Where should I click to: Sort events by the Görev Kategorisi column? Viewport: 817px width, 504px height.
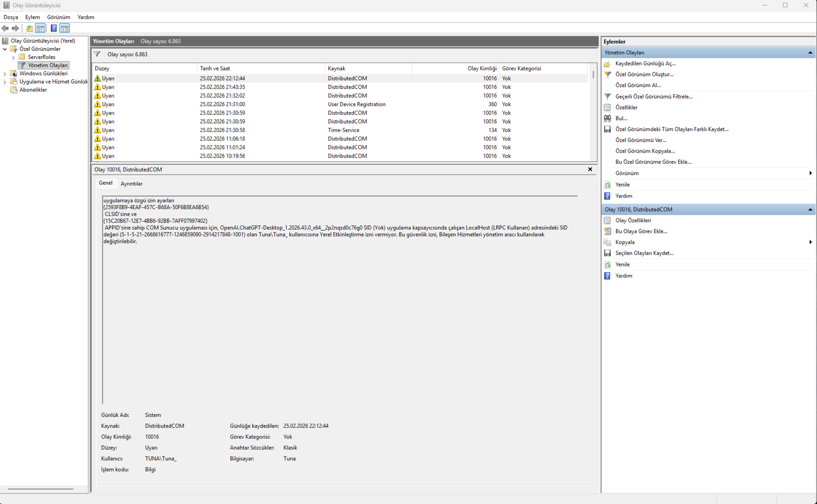[544, 69]
